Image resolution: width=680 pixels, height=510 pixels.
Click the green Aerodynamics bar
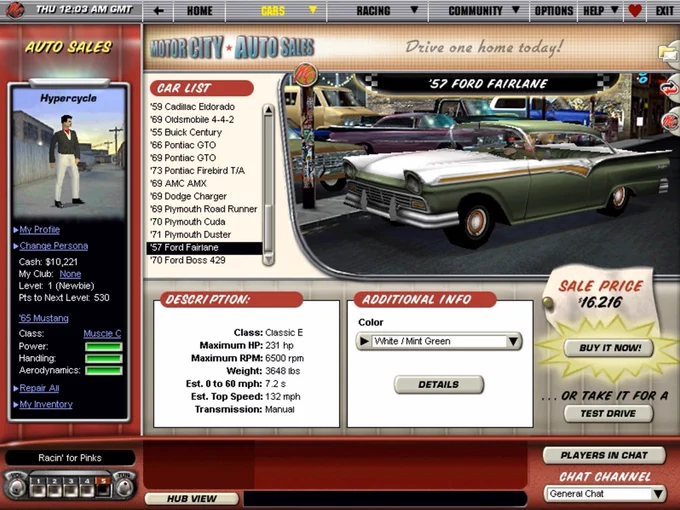tap(104, 370)
